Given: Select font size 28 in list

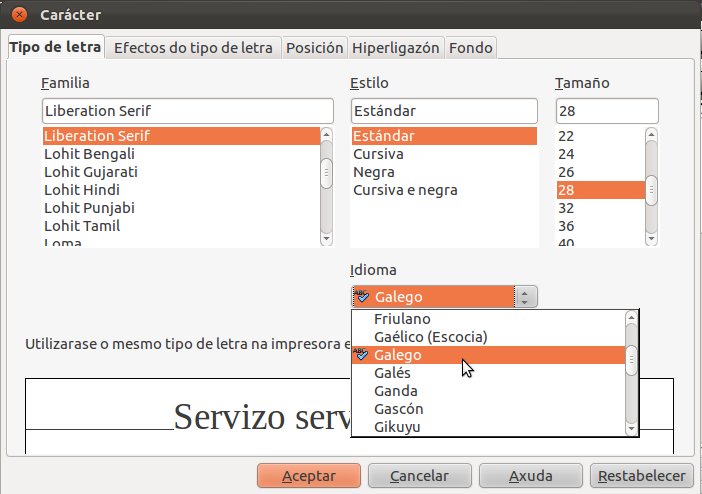Looking at the screenshot, I should (x=600, y=190).
